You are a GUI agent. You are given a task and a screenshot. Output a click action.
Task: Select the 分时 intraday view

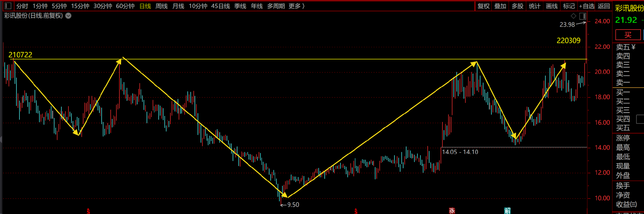(x=22, y=6)
